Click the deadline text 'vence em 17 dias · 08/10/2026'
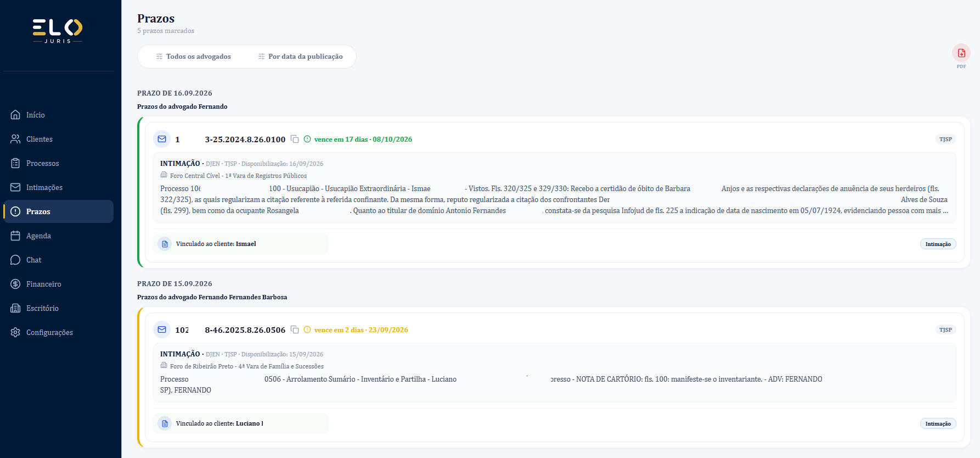 363,139
